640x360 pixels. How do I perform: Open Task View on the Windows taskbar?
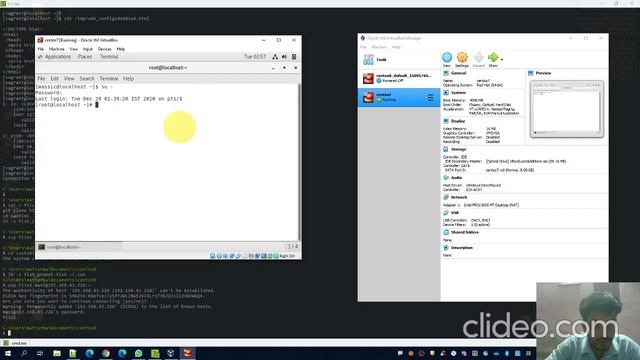click(40, 353)
